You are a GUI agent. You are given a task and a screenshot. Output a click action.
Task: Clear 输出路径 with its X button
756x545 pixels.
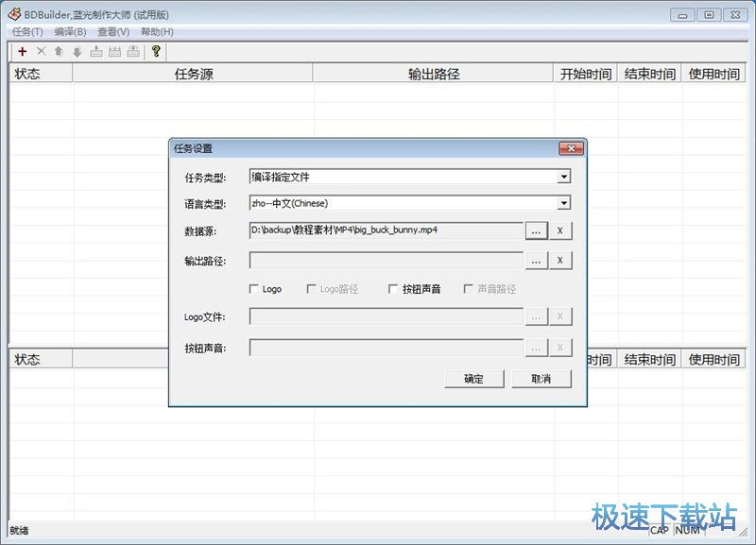[559, 261]
